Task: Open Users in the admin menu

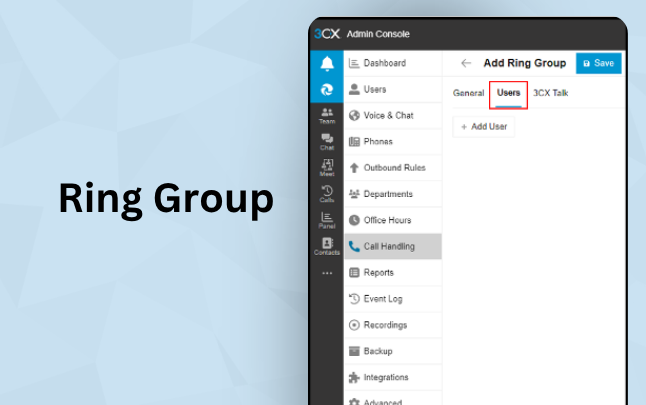Action: [393, 89]
